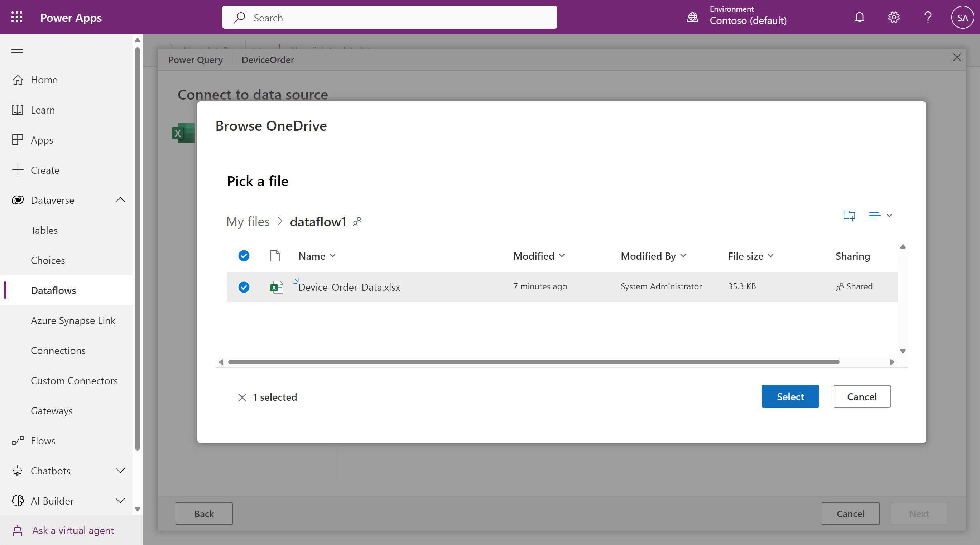Open the Help question mark menu
980x545 pixels.
(928, 17)
